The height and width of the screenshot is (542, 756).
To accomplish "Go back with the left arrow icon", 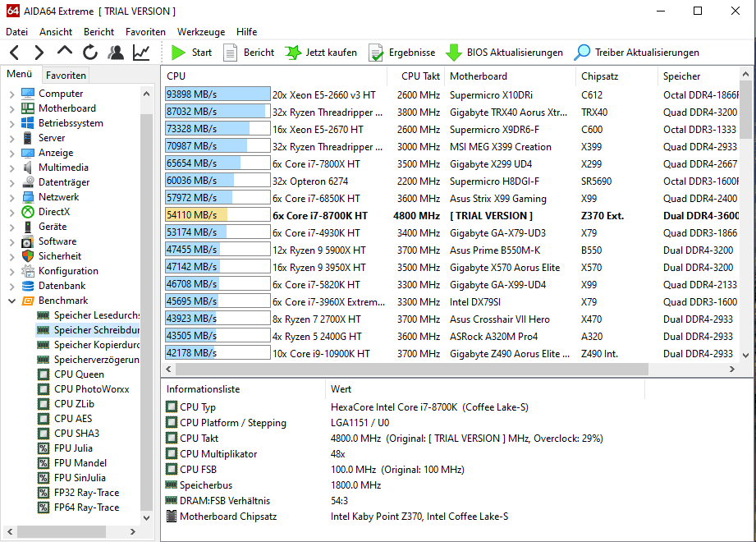I will tap(15, 52).
